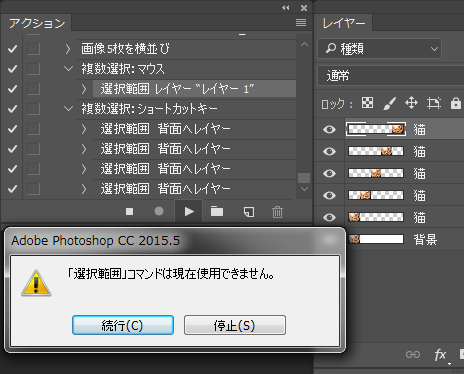The height and width of the screenshot is (374, 464).
Task: Collapse the 複数選択: ショートカットキー action
Action: tap(68, 109)
